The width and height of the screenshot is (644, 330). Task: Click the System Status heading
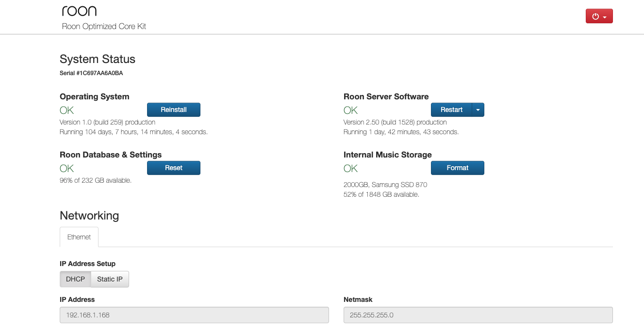click(98, 59)
